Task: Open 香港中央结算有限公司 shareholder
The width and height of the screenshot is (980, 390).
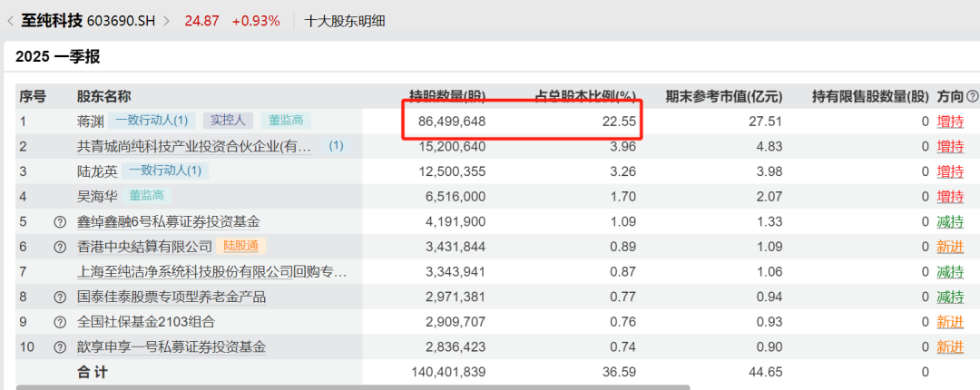Action: point(144,247)
